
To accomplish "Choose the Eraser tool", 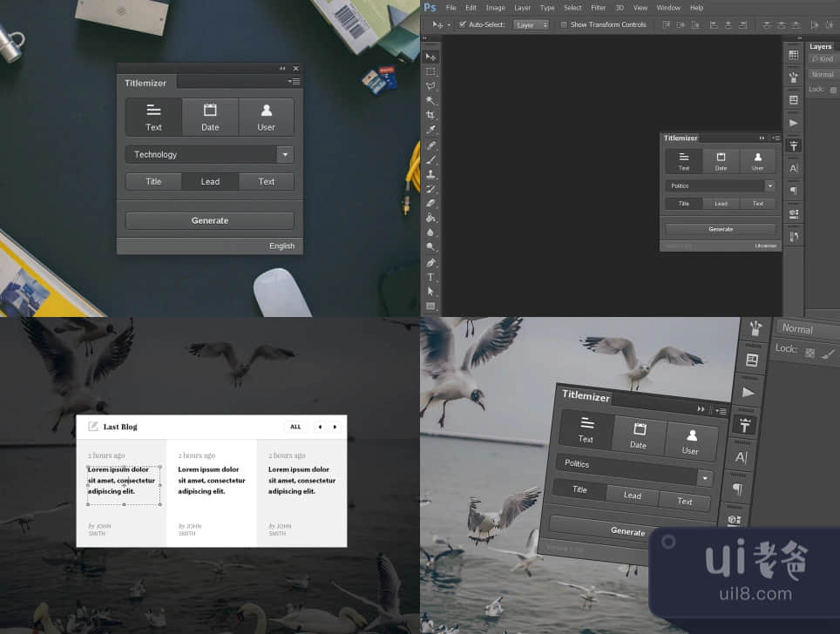I will coord(430,203).
